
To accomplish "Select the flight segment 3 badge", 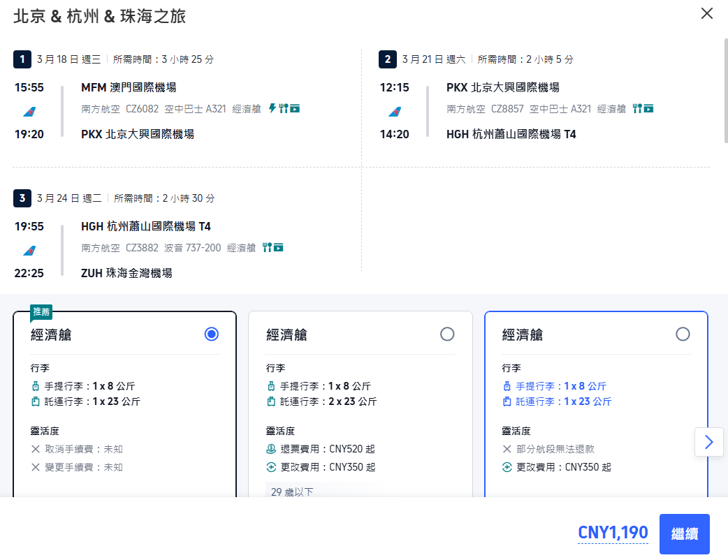I will click(x=22, y=198).
